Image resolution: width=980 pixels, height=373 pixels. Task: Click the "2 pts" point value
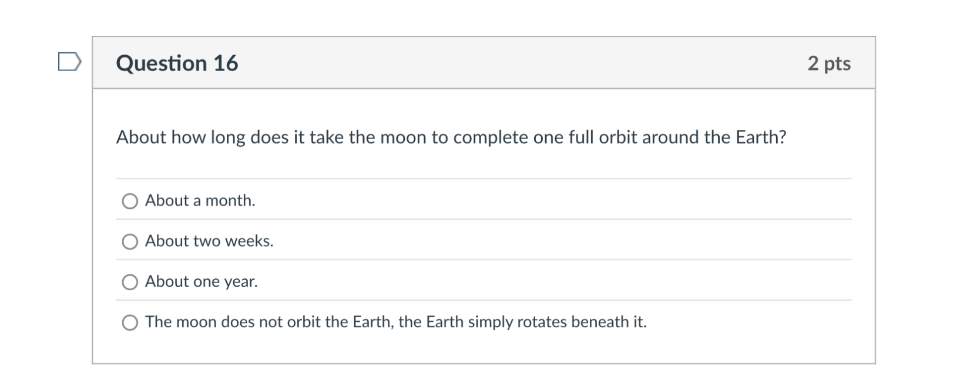click(x=828, y=63)
